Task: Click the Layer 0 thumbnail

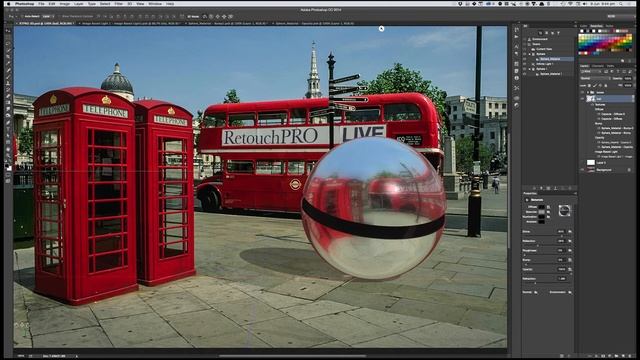Action: coord(591,162)
